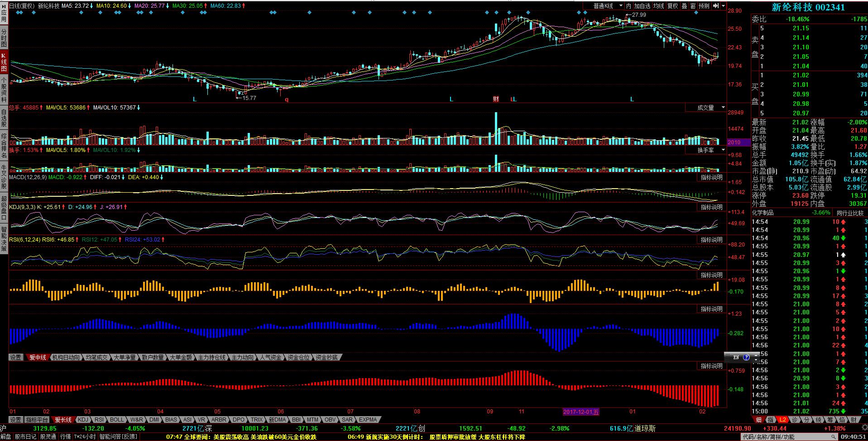Viewport: 868px width, 441px height.
Task: Toggle 复权 price adjustment mode
Action: 673,6
